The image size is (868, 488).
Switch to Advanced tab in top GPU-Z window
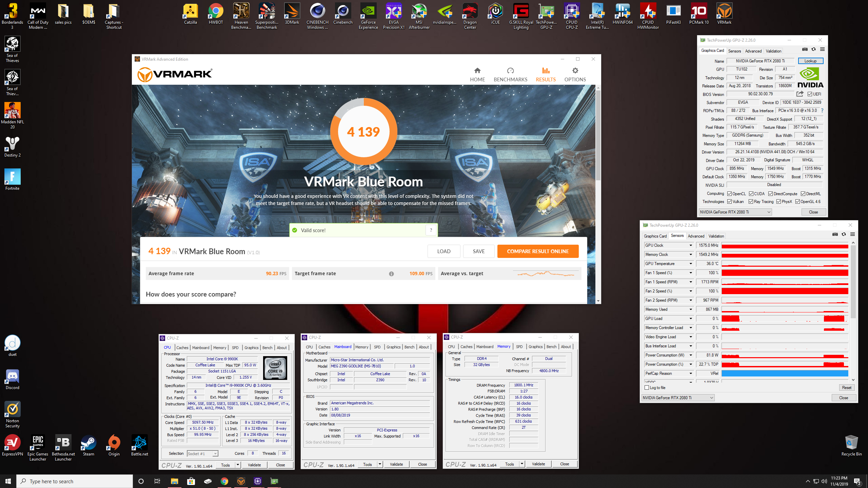tap(753, 51)
